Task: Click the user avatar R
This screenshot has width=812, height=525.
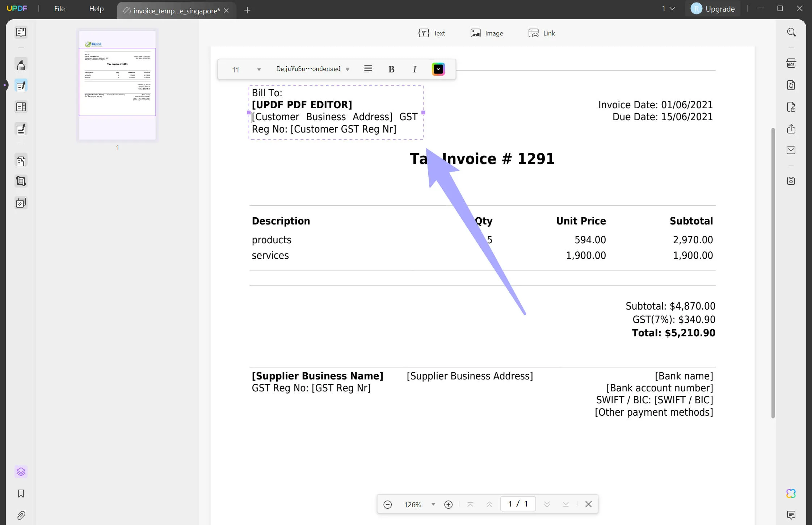Action: pos(696,9)
